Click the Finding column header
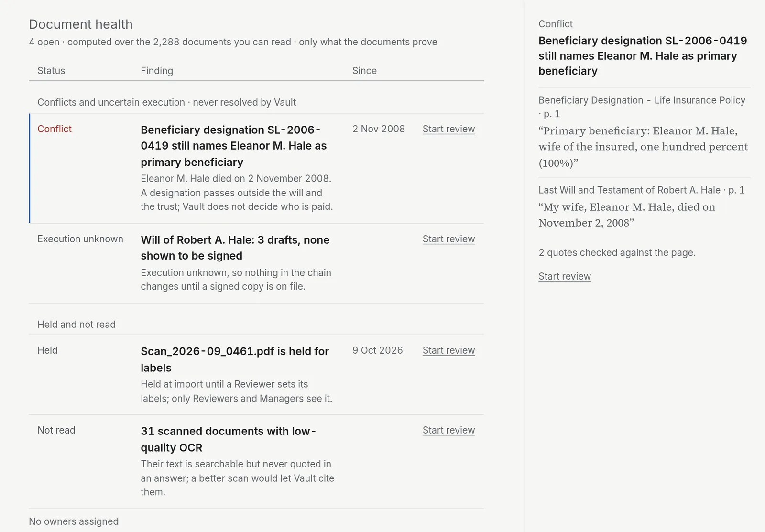Image resolution: width=765 pixels, height=532 pixels. coord(157,71)
